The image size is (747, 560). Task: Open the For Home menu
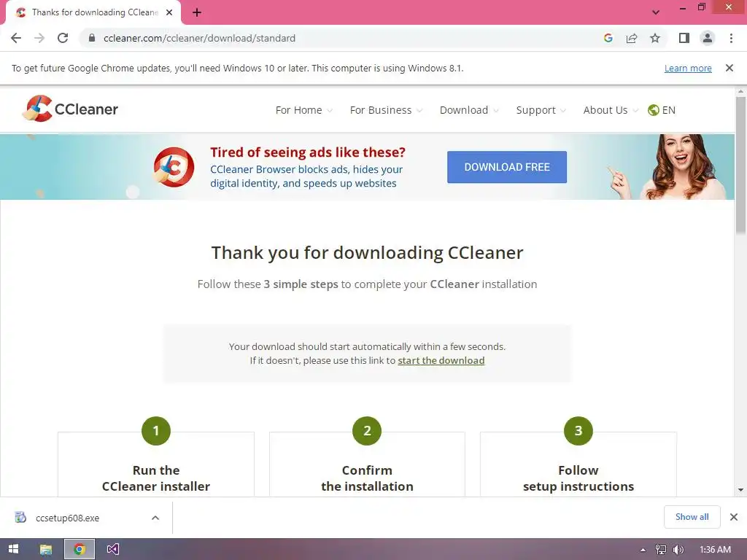(x=303, y=110)
